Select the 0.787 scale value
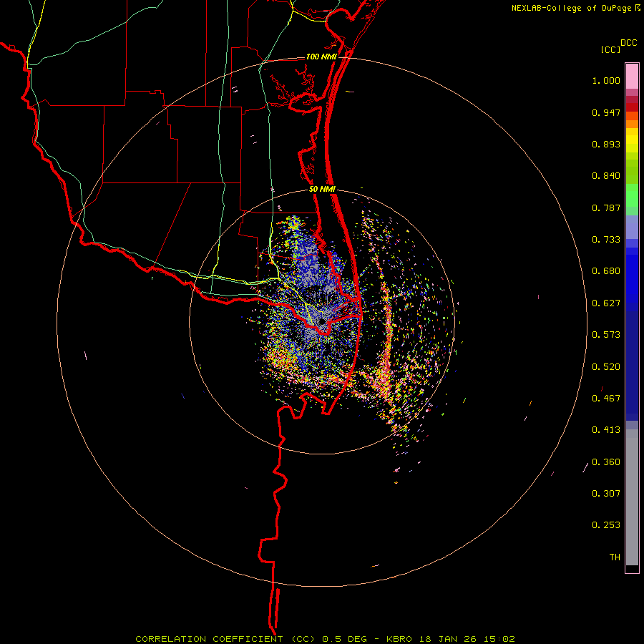 pyautogui.click(x=606, y=208)
